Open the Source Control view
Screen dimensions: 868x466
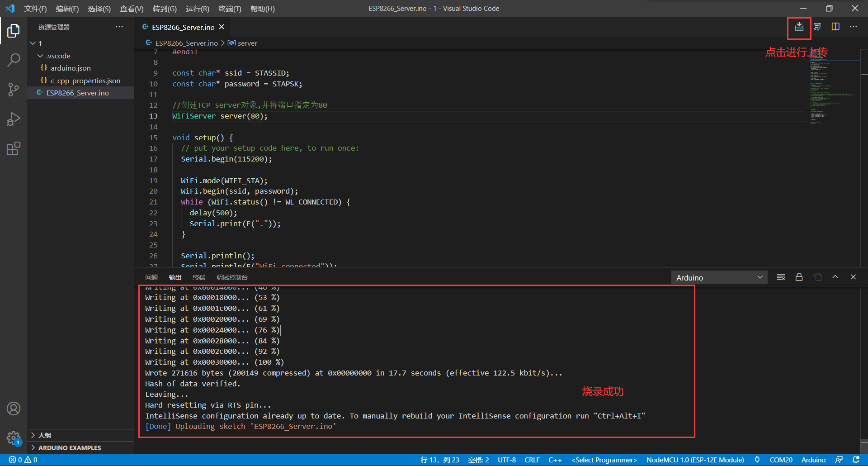(14, 89)
